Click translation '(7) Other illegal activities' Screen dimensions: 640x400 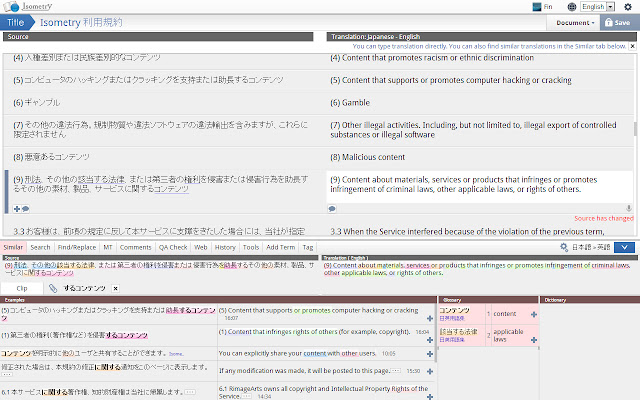473,130
